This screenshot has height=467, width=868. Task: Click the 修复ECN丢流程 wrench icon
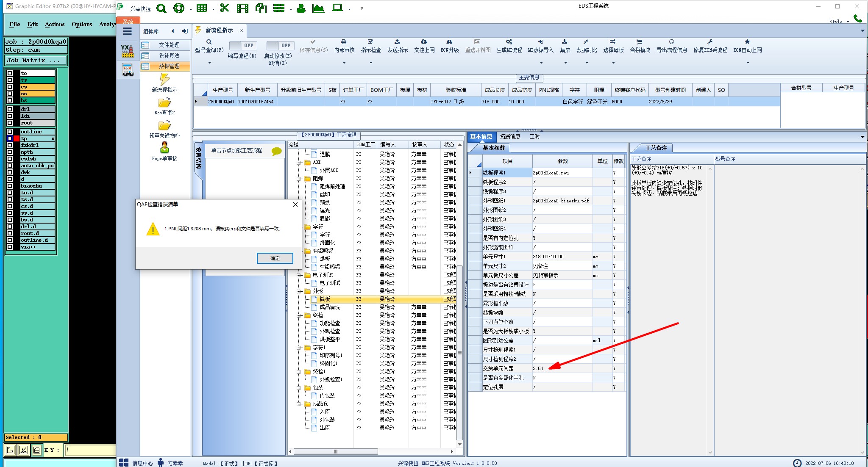710,42
